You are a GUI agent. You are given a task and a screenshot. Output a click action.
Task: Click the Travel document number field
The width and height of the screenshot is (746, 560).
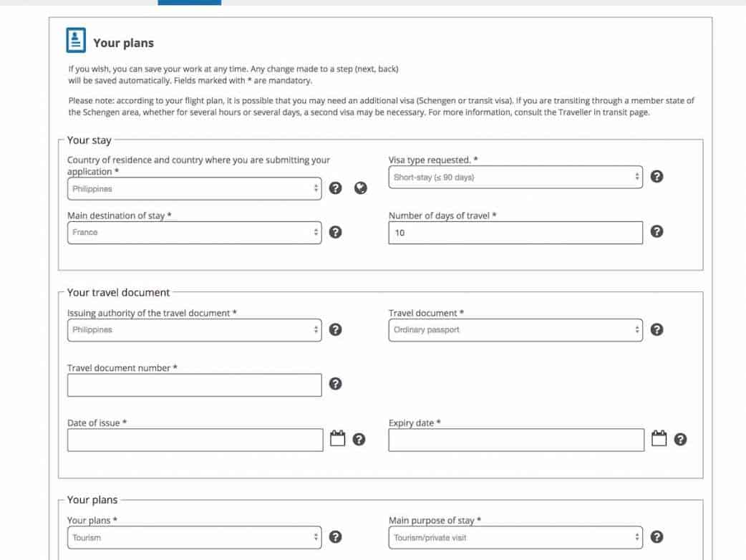pos(194,385)
